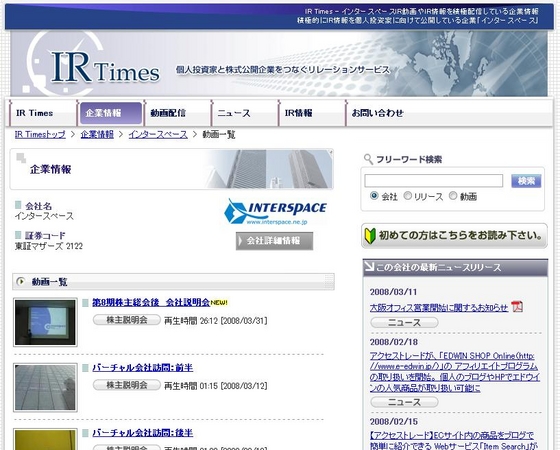
Task: Click the INTERSPACE company logo
Action: point(275,212)
